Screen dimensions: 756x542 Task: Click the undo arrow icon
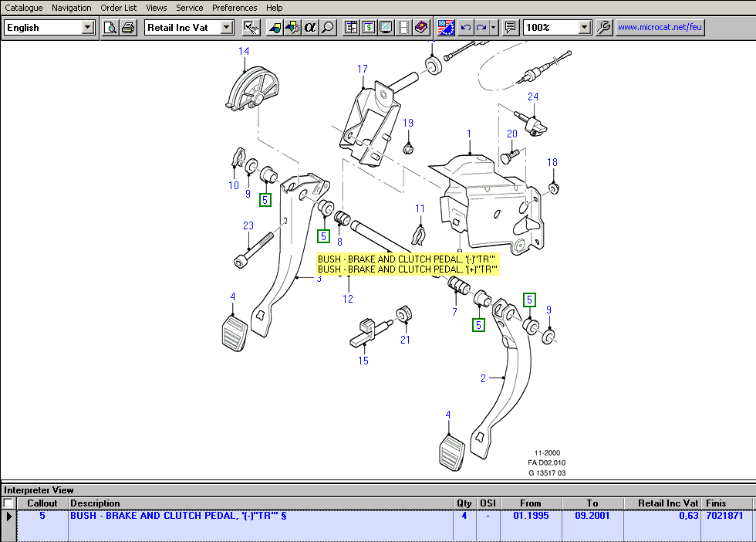(465, 28)
